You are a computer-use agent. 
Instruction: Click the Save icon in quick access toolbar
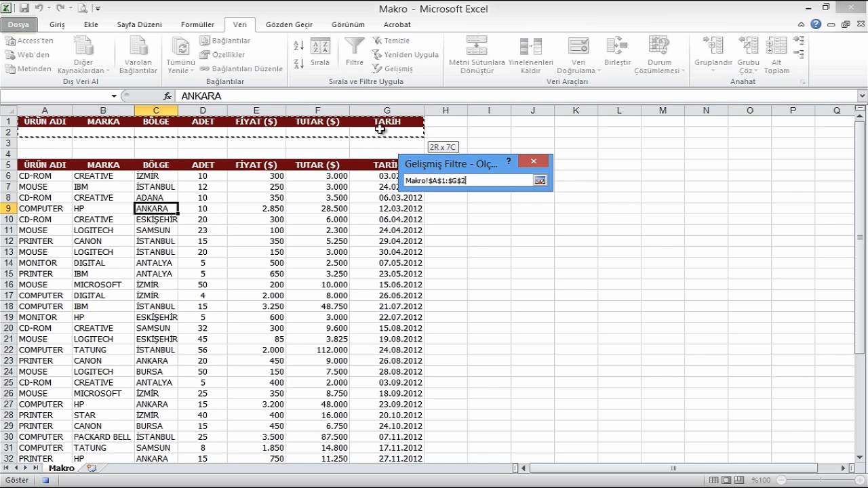pos(24,9)
